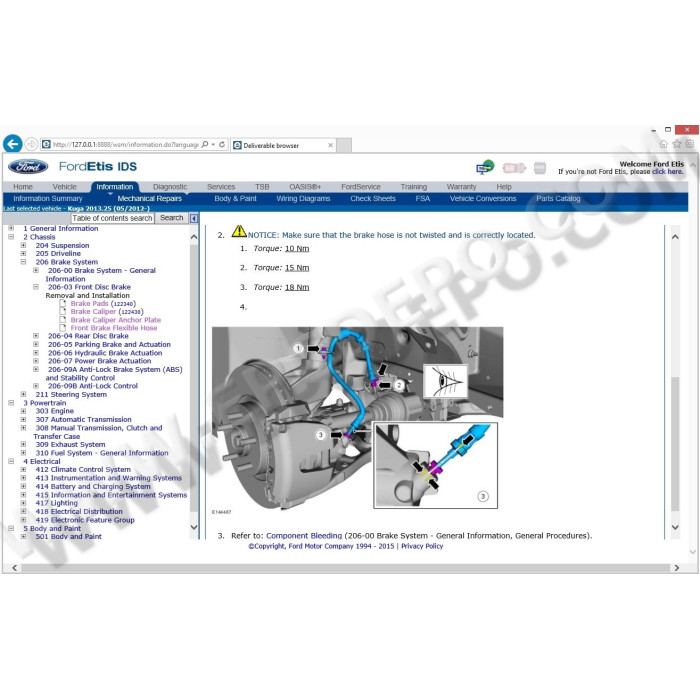Image resolution: width=700 pixels, height=700 pixels.
Task: Expand 1 General Information node
Action: pos(12,228)
